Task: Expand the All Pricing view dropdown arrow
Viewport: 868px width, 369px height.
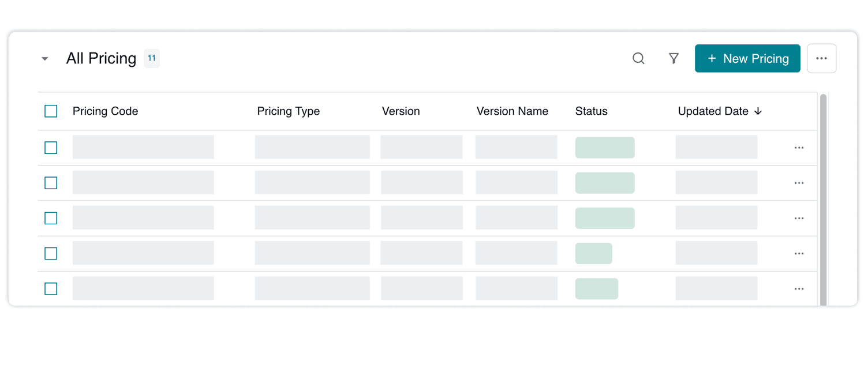Action: click(x=45, y=58)
